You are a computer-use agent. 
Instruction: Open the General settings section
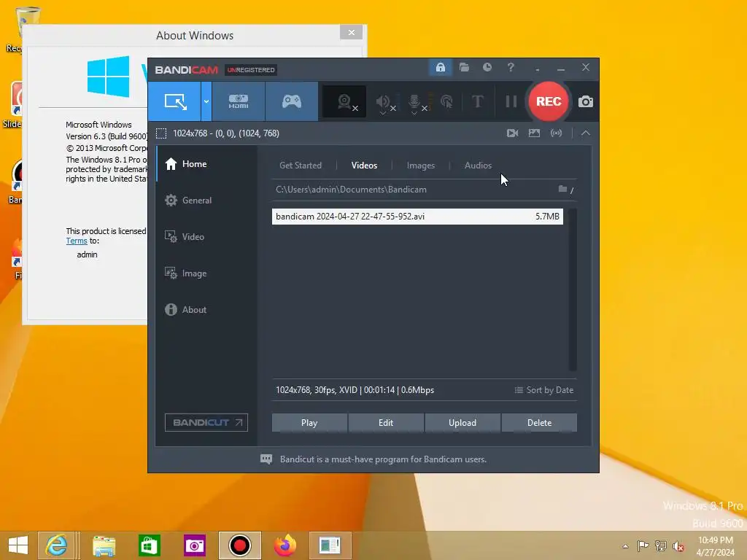(206, 201)
